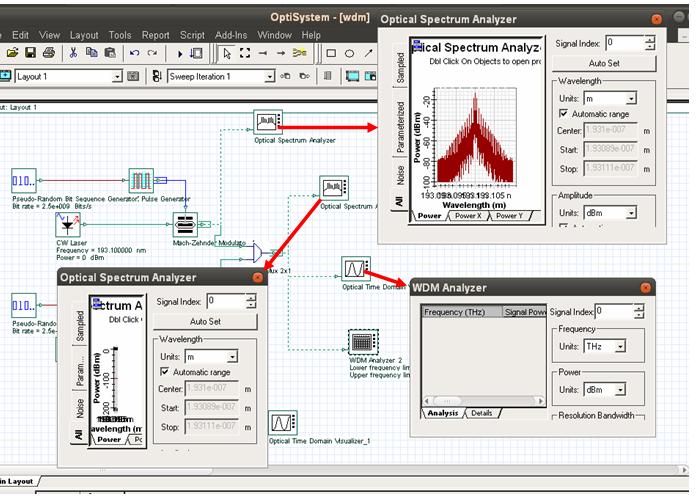Screen dimensions: 699x502
Task: Click the Print toolbar icon
Action: [x=49, y=53]
